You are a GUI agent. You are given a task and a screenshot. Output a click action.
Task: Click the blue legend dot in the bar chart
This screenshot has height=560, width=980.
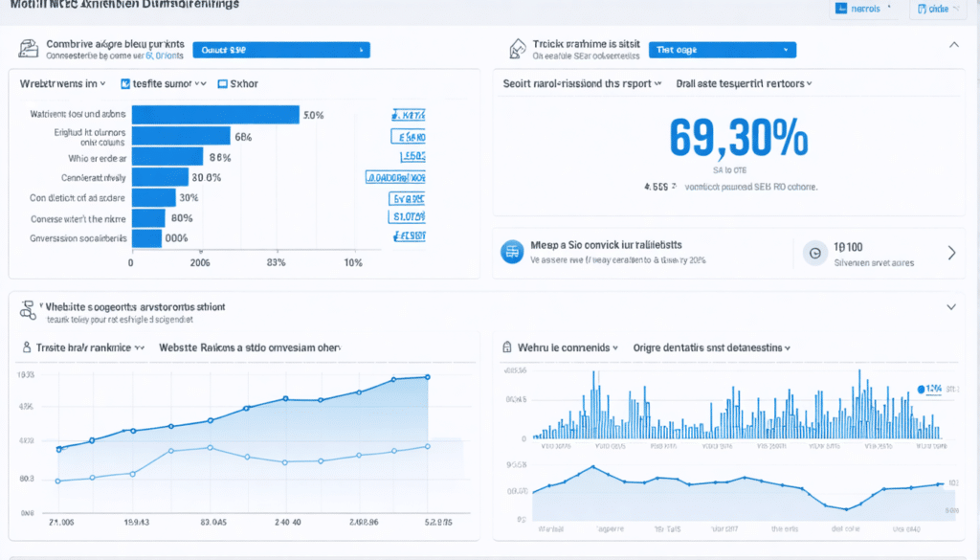pos(921,390)
